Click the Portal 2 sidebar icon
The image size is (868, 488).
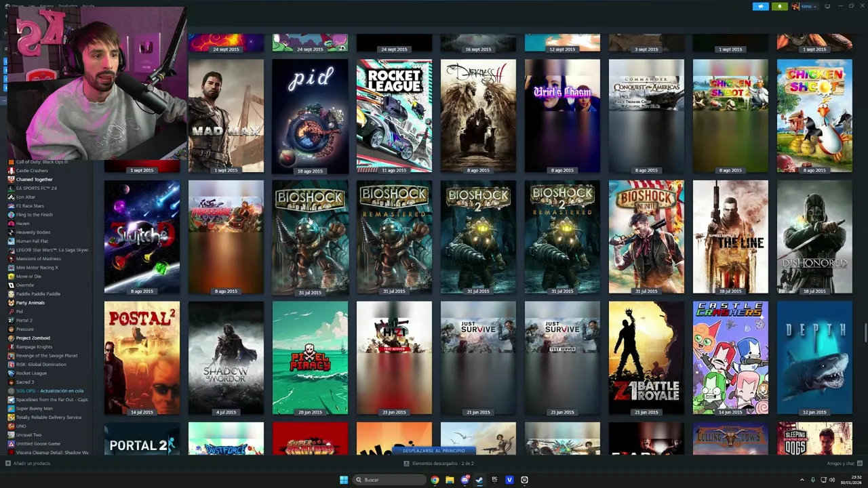11,321
